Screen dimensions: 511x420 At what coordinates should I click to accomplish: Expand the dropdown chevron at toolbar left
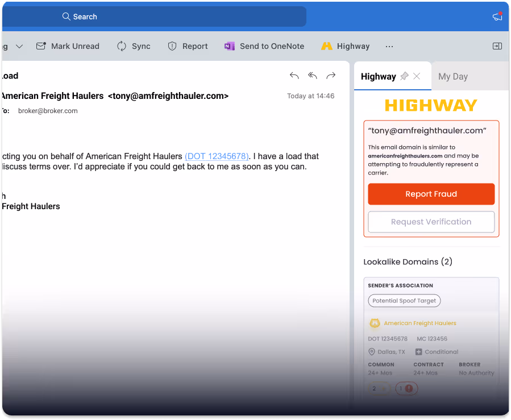(x=19, y=46)
